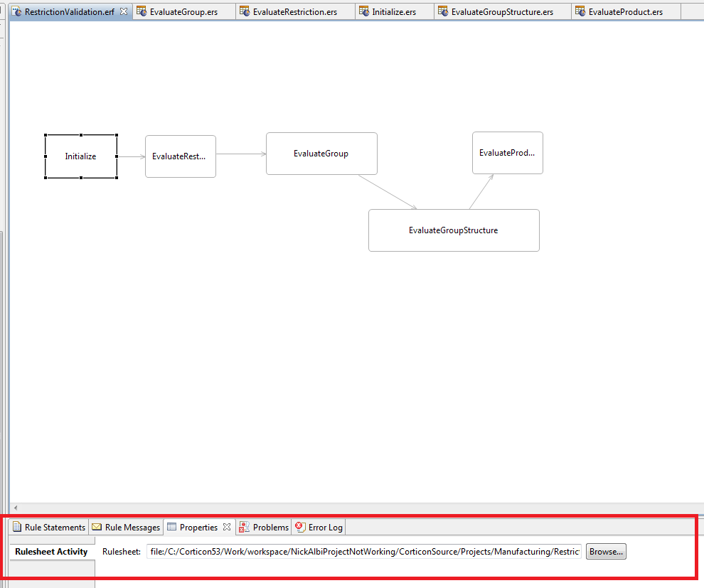The image size is (704, 588).
Task: Open the Rule Messages view
Action: (x=126, y=527)
